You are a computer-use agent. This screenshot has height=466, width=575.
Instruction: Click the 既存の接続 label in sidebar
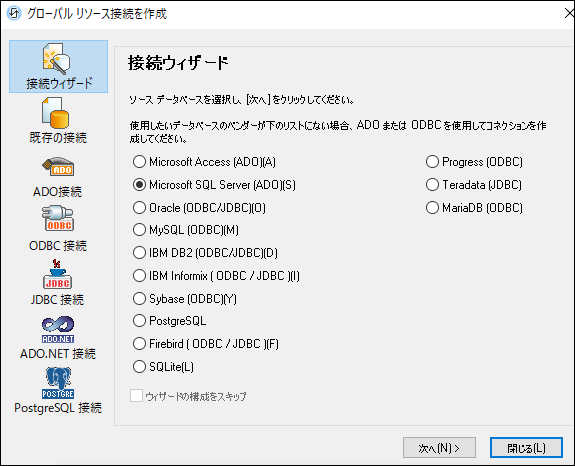[x=58, y=137]
